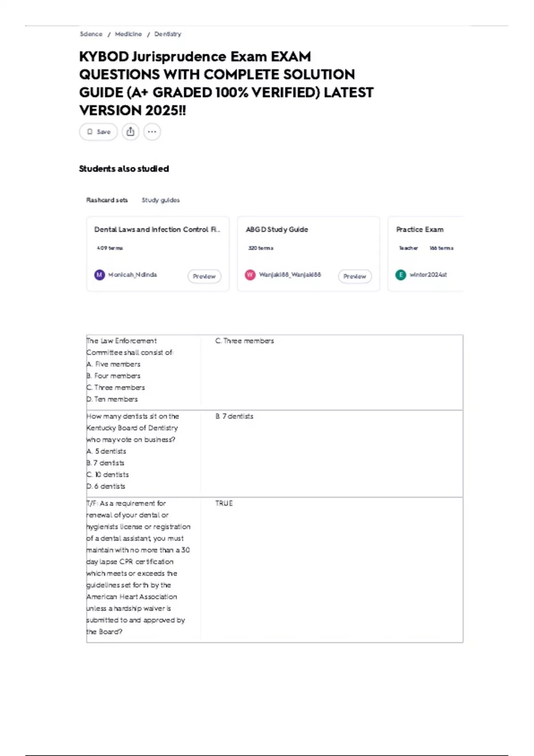Preview the ABGD Study Guide set

click(x=355, y=276)
